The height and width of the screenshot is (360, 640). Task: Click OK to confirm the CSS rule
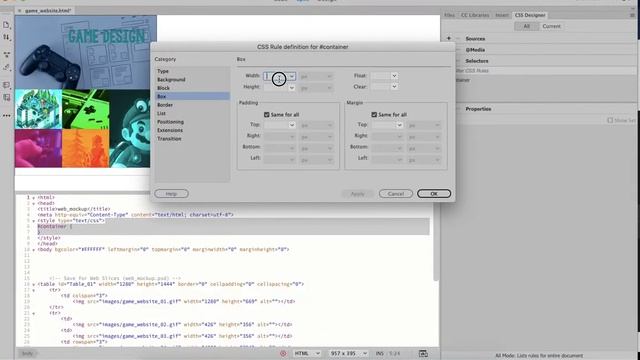coord(434,194)
